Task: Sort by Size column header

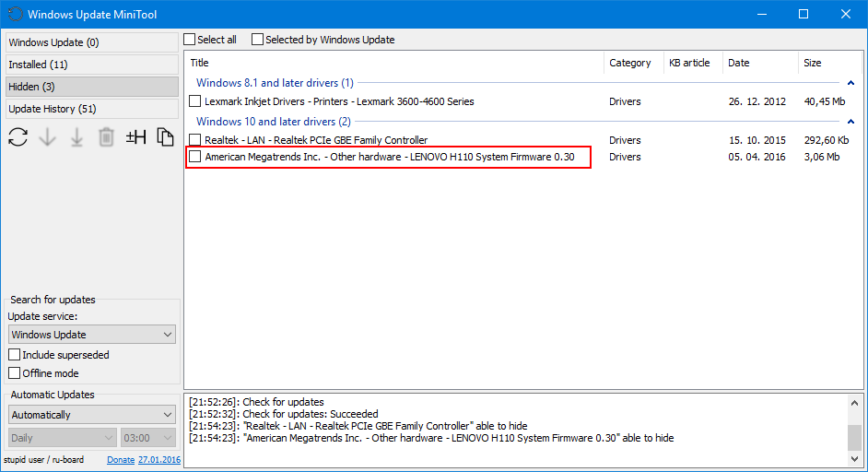Action: pyautogui.click(x=830, y=63)
